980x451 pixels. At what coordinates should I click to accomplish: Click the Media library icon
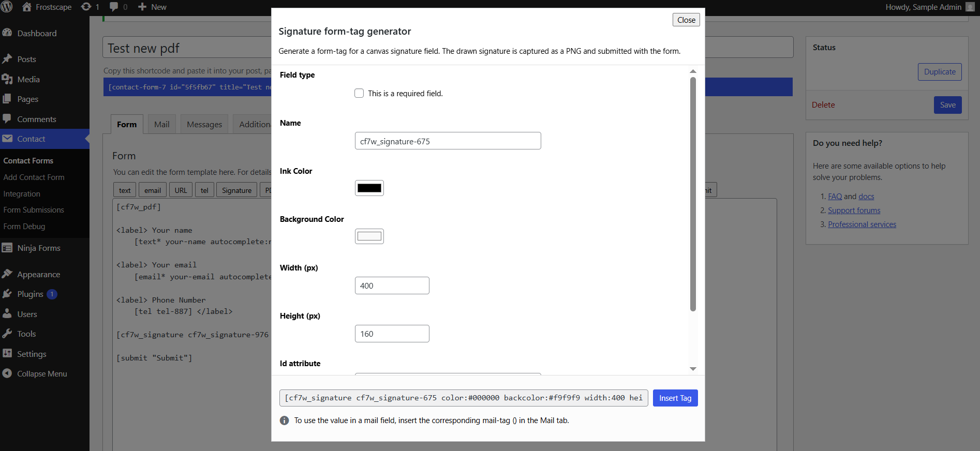coord(7,79)
